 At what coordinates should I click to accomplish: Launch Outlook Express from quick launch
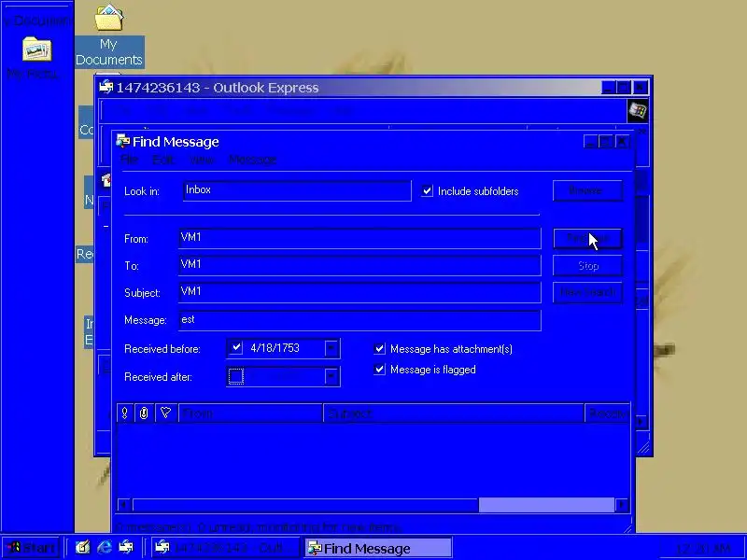click(x=126, y=548)
